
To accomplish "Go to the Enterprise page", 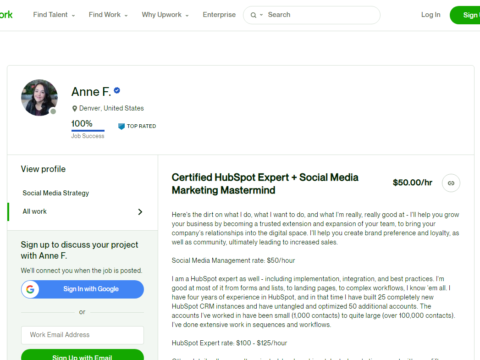I will [219, 15].
